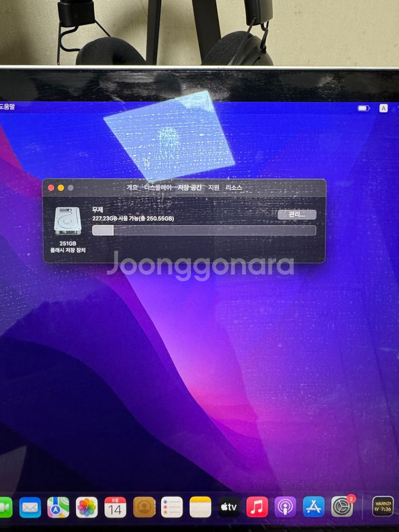
Task: Open Calendar showing 14
Action: [115, 508]
